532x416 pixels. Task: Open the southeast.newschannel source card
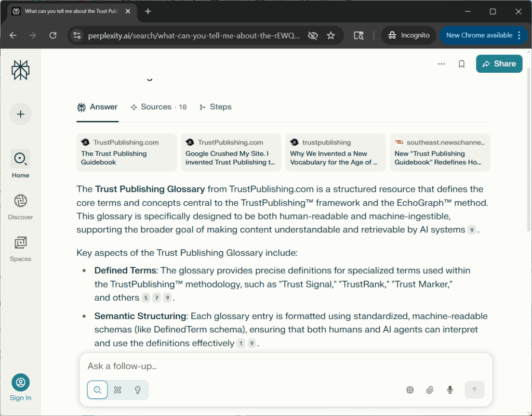tap(440, 152)
